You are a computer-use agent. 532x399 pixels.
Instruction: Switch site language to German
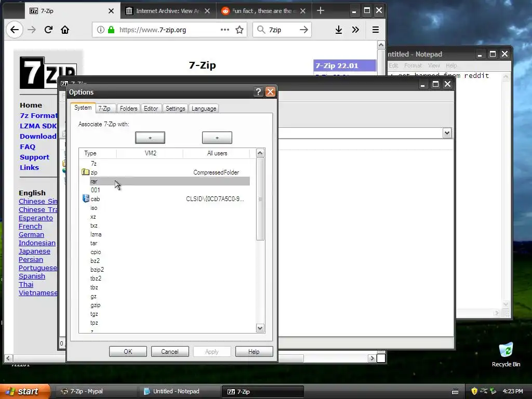31,235
